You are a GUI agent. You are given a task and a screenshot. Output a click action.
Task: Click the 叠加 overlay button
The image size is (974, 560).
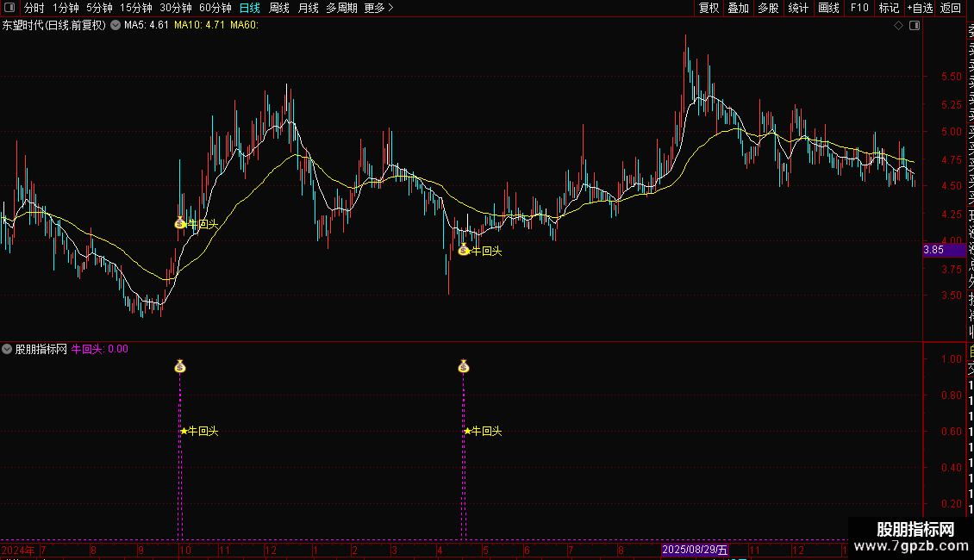tap(739, 8)
